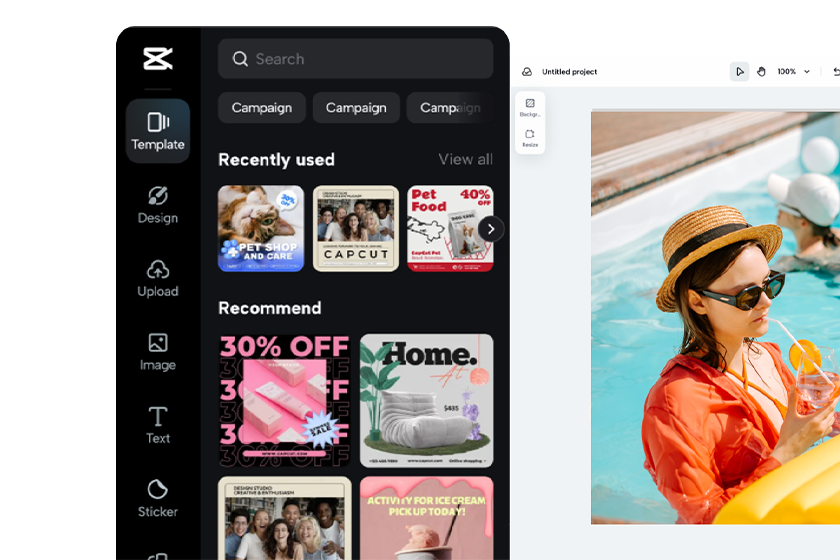Open the Text panel
Viewport: 840px width, 560px height.
(158, 425)
